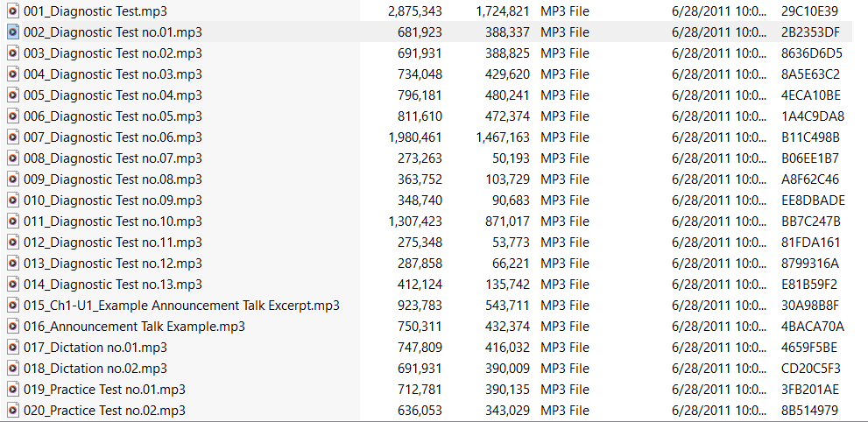Select the file name 003_Diagnostic Test no.02.mp3
868x422 pixels.
[112, 53]
